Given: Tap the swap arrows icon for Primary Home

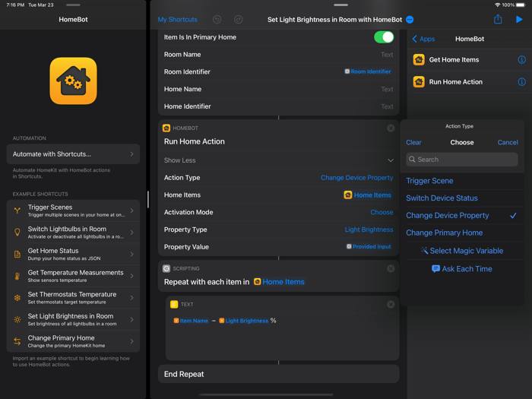Looking at the screenshot, I should [17, 341].
